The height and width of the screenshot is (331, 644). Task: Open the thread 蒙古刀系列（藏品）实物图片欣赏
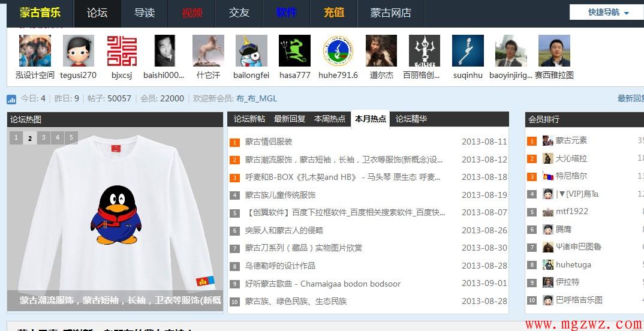point(303,248)
